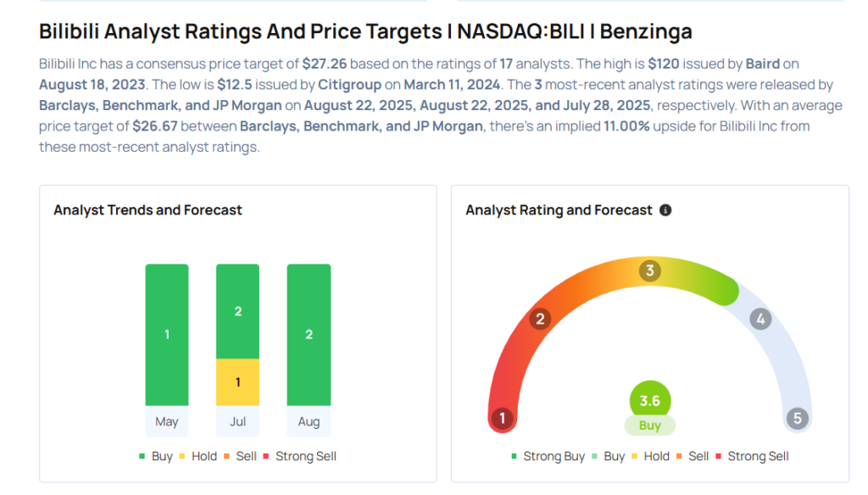Image resolution: width=868 pixels, height=495 pixels.
Task: Click the Bilibili Analyst Ratings heading
Action: coord(365,32)
